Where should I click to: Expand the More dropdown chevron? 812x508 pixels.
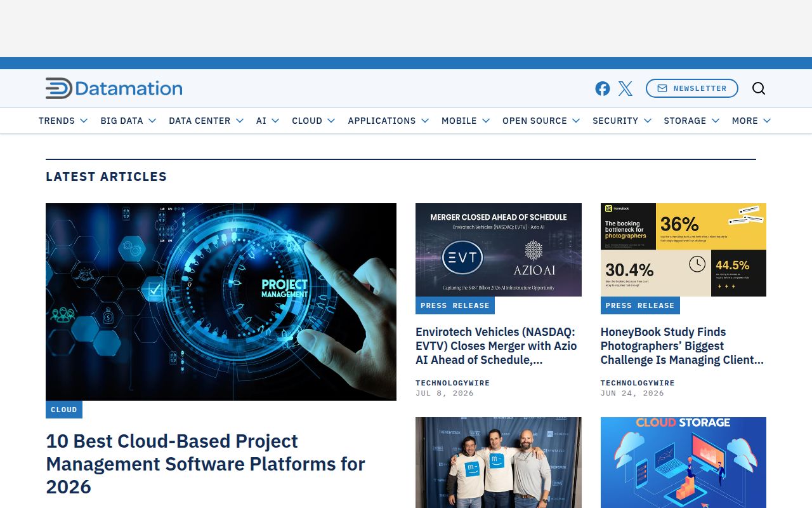pyautogui.click(x=767, y=121)
